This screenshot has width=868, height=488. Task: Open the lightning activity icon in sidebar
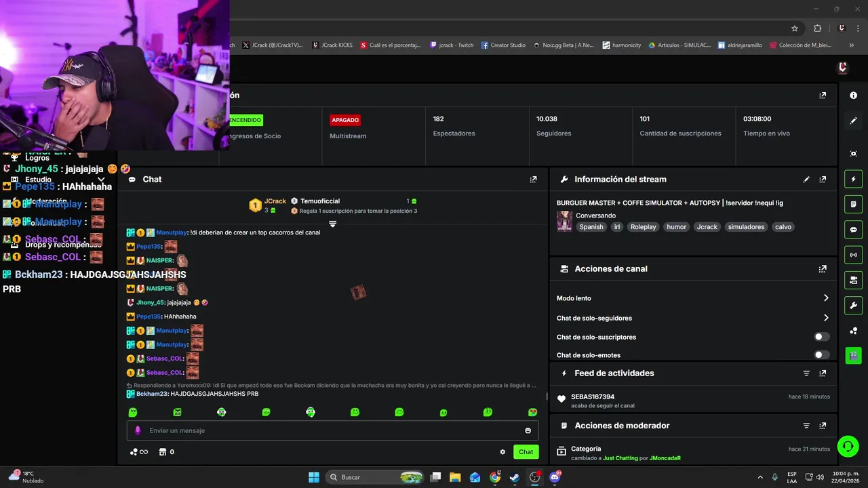coord(853,179)
